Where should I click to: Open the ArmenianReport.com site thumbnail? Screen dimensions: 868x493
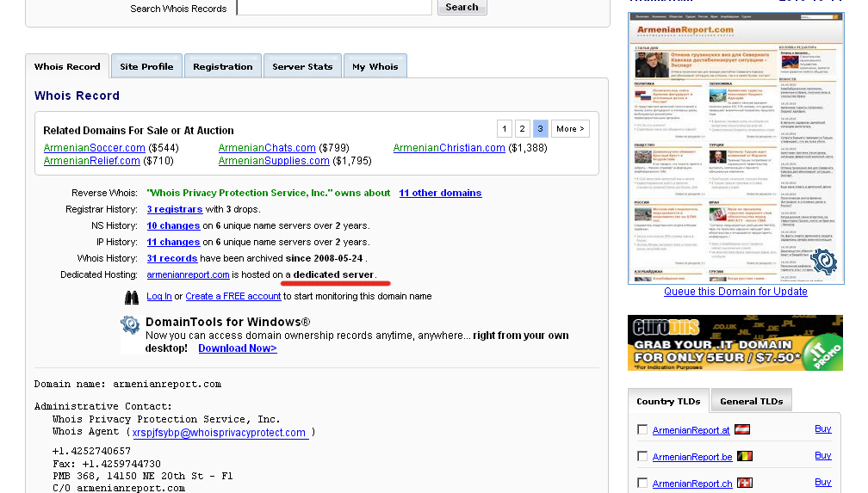(x=735, y=148)
